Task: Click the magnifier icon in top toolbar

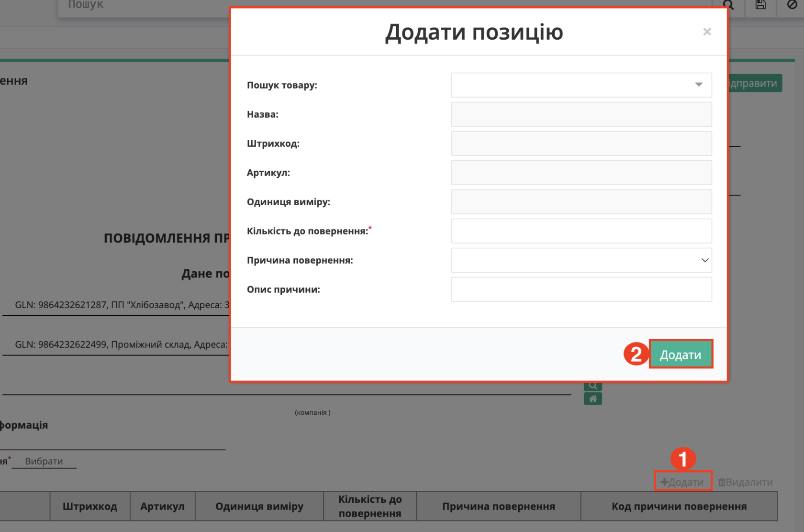Action: pos(728,5)
